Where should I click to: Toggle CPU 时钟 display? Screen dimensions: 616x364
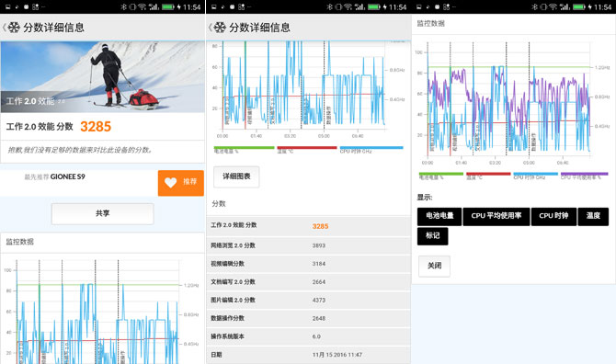[553, 216]
